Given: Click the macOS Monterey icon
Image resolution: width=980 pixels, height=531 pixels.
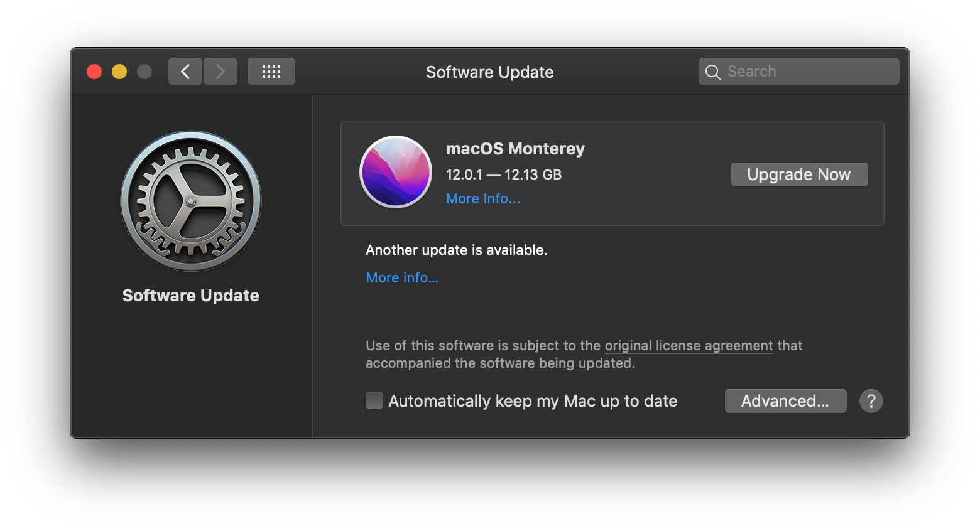Looking at the screenshot, I should [x=396, y=172].
